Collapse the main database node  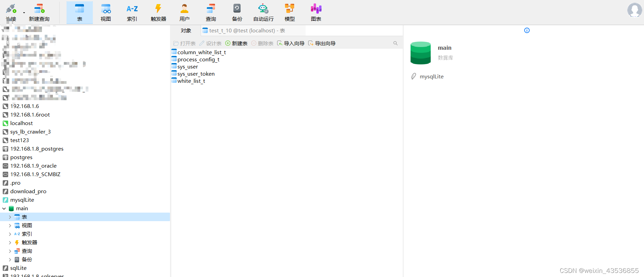[x=4, y=209]
